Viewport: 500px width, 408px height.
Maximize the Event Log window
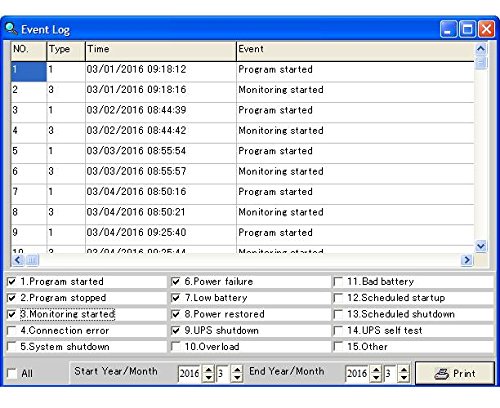point(467,29)
